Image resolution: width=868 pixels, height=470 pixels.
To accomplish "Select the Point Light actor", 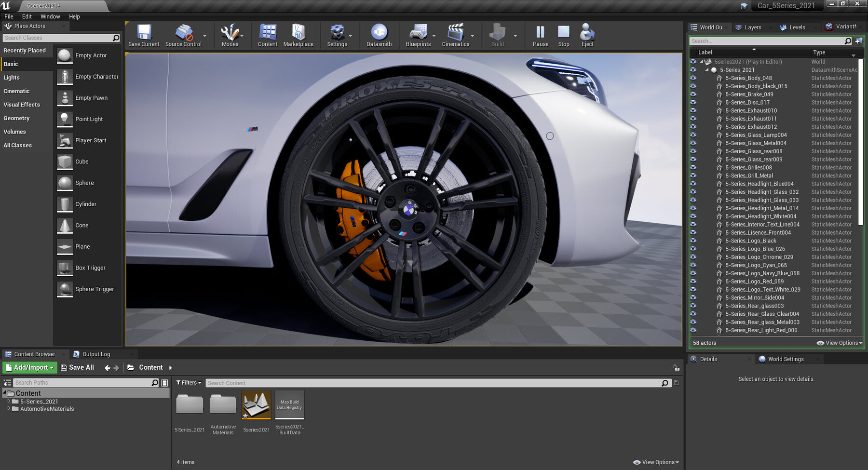I will click(x=88, y=119).
